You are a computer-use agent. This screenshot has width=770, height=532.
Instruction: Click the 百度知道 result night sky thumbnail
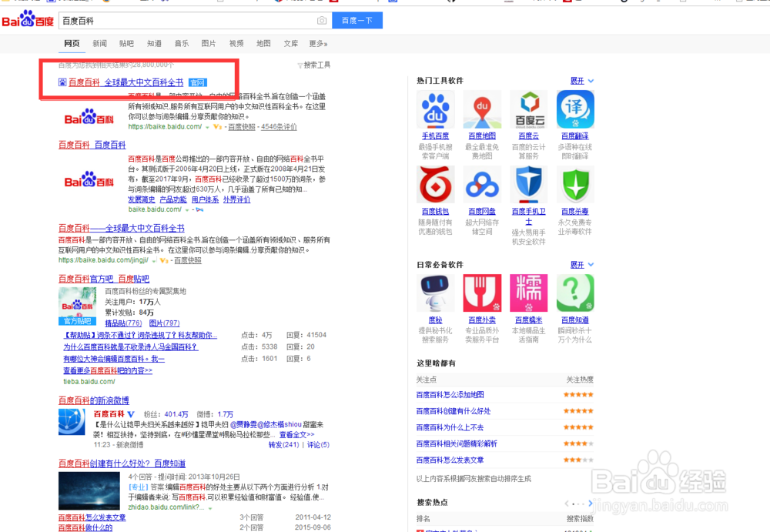tap(89, 490)
